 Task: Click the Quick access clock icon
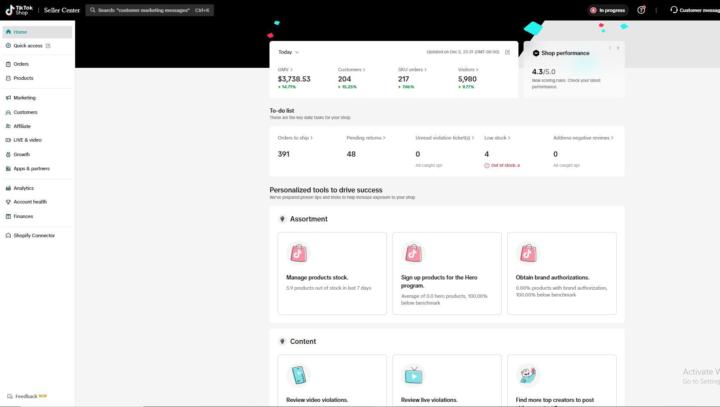coord(8,45)
